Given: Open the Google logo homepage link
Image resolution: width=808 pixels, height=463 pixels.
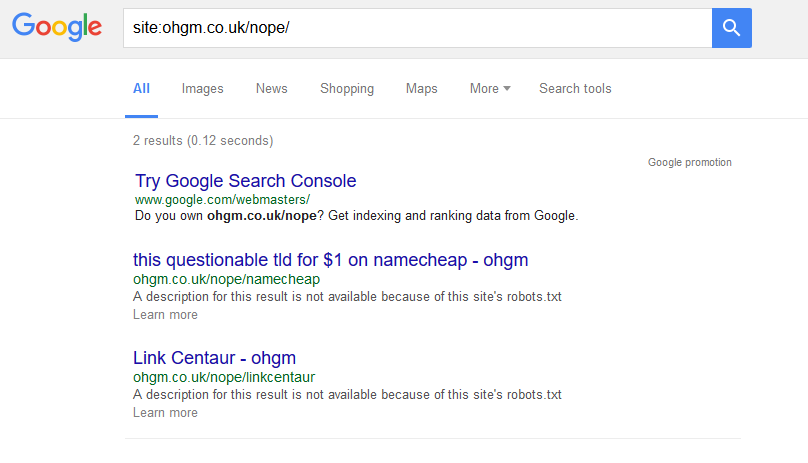Looking at the screenshot, I should (x=57, y=27).
